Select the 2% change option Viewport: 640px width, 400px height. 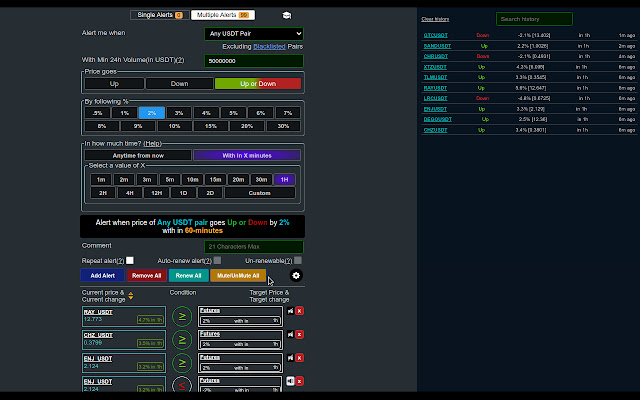click(x=152, y=113)
